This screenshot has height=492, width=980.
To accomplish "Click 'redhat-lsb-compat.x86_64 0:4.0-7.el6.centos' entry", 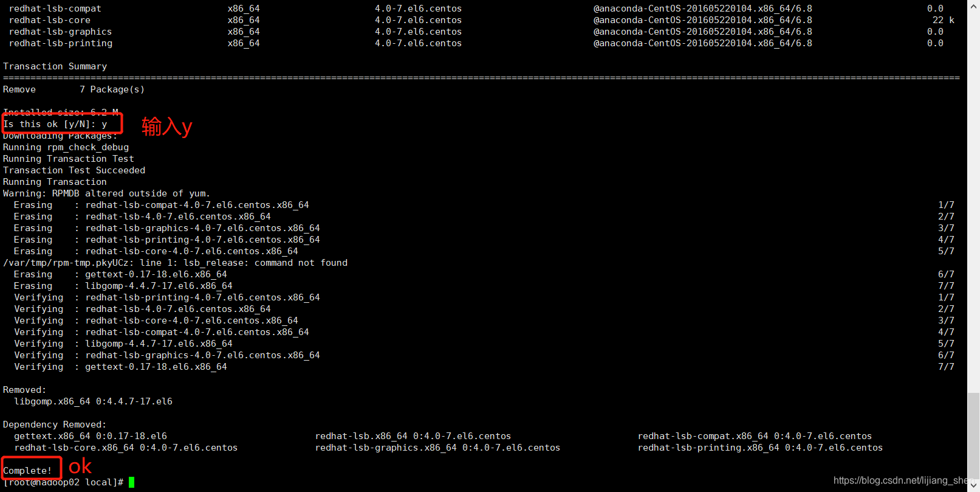I will [x=755, y=436].
